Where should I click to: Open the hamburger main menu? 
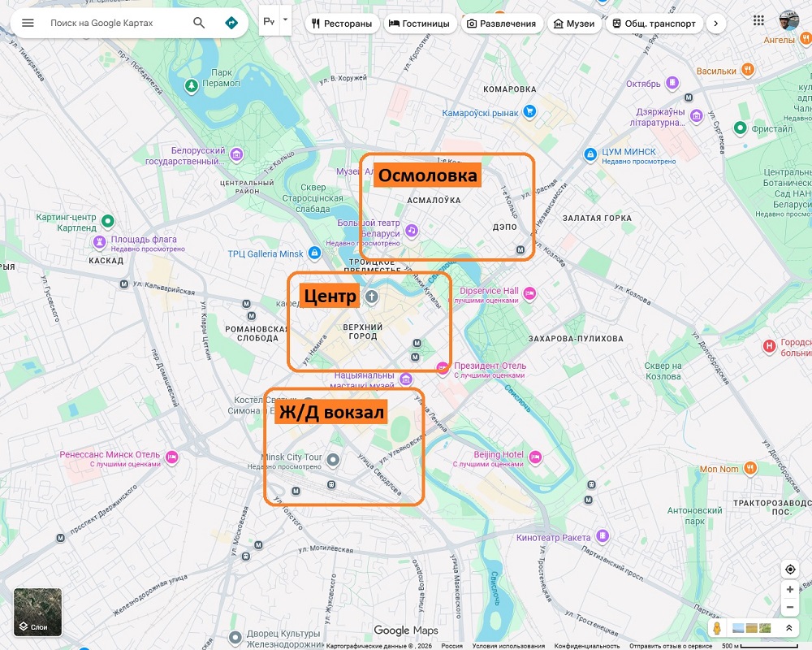pyautogui.click(x=28, y=23)
